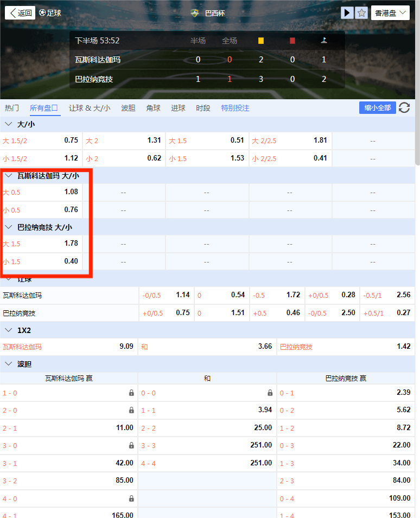Click the yellow card icon in scoreboard
This screenshot has width=420, height=518.
tap(261, 41)
